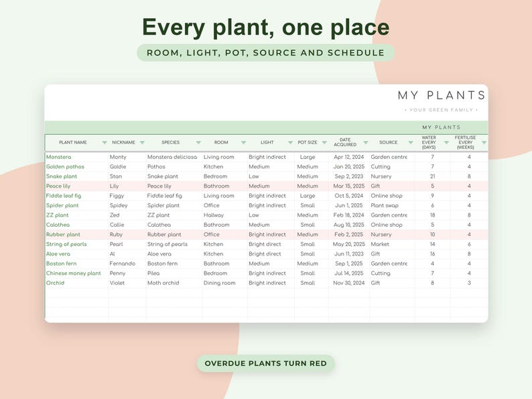Click the nickname Stan
This screenshot has height=399, width=532.
pos(116,176)
